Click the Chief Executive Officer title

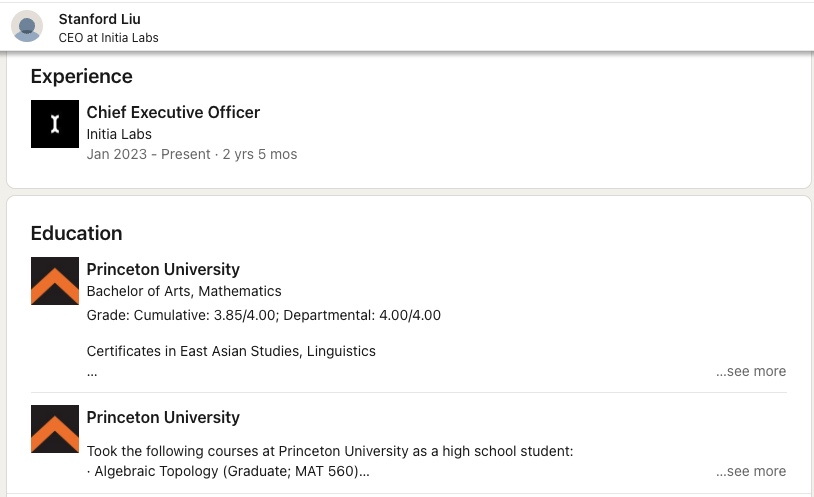[173, 112]
